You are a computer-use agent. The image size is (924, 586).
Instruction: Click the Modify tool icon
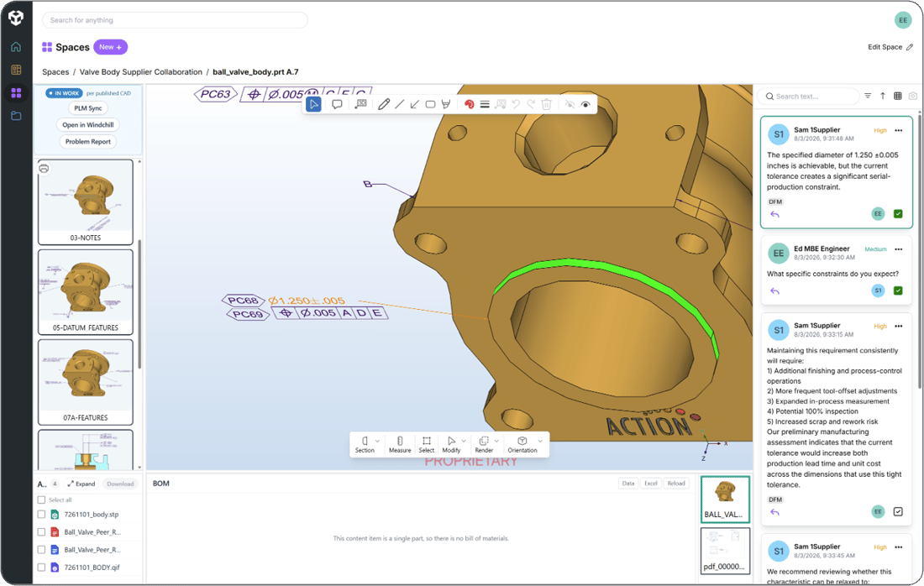[x=451, y=441]
